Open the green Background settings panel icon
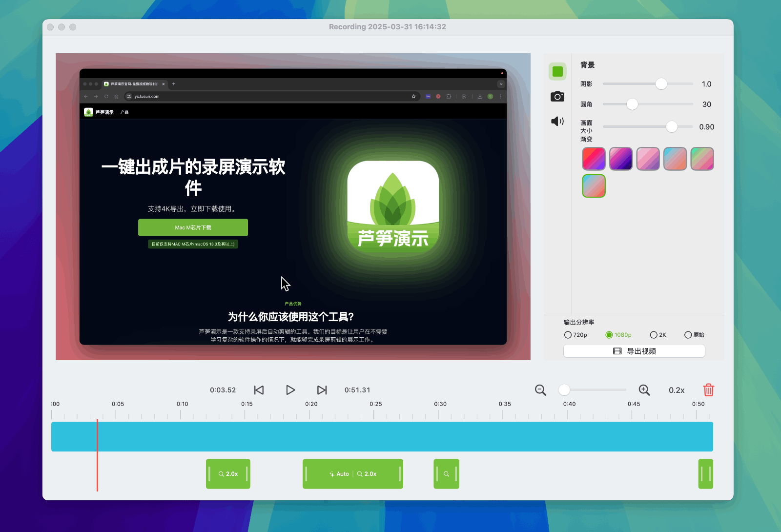781x532 pixels. [557, 72]
